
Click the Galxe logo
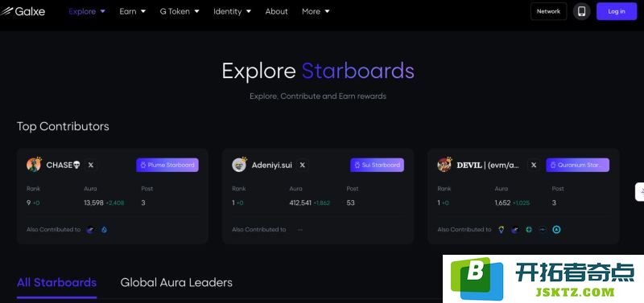(23, 11)
